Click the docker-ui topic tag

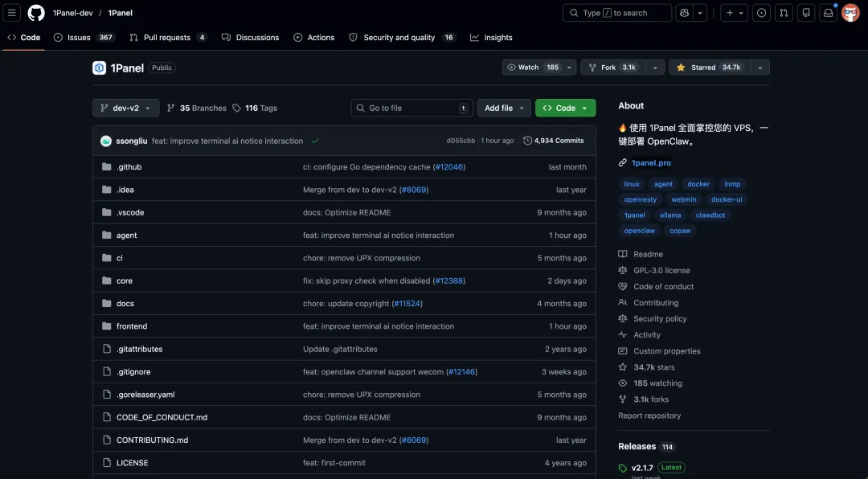tap(727, 199)
